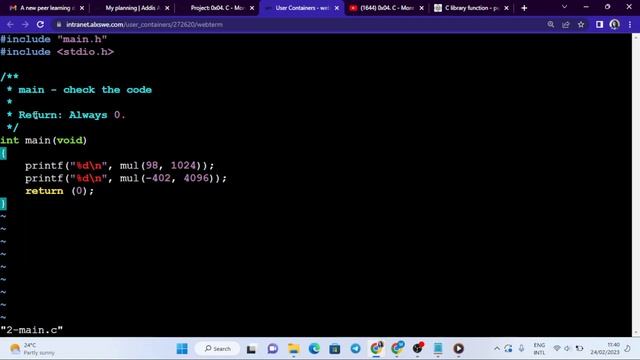640x360 pixels.
Task: Open the clock showing 24/02/2023
Action: tap(605, 349)
